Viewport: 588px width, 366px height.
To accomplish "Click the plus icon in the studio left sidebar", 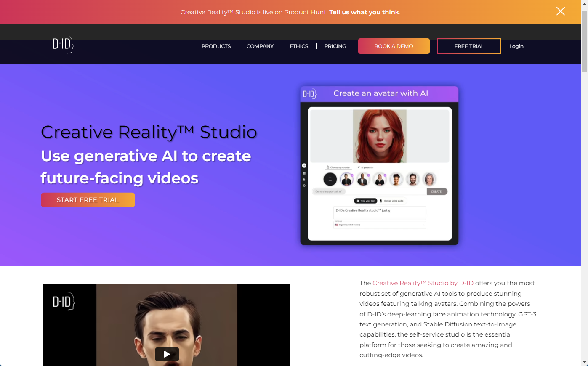I will (x=304, y=165).
